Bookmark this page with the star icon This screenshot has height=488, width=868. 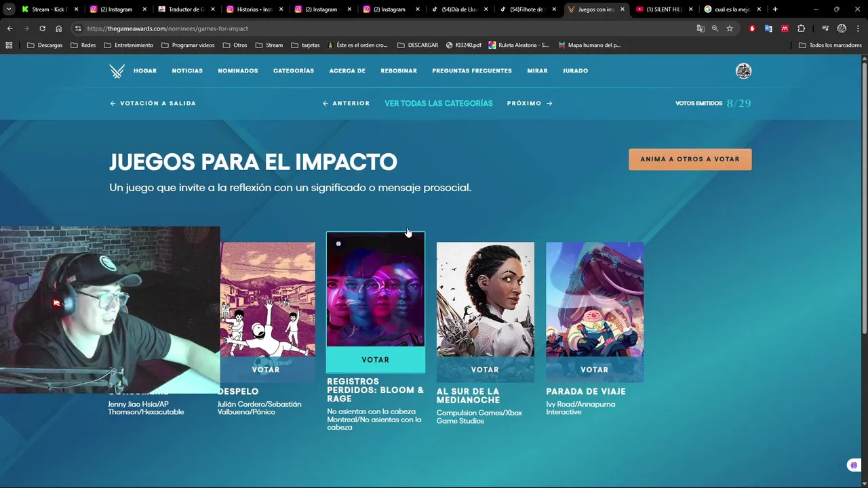[x=730, y=28]
